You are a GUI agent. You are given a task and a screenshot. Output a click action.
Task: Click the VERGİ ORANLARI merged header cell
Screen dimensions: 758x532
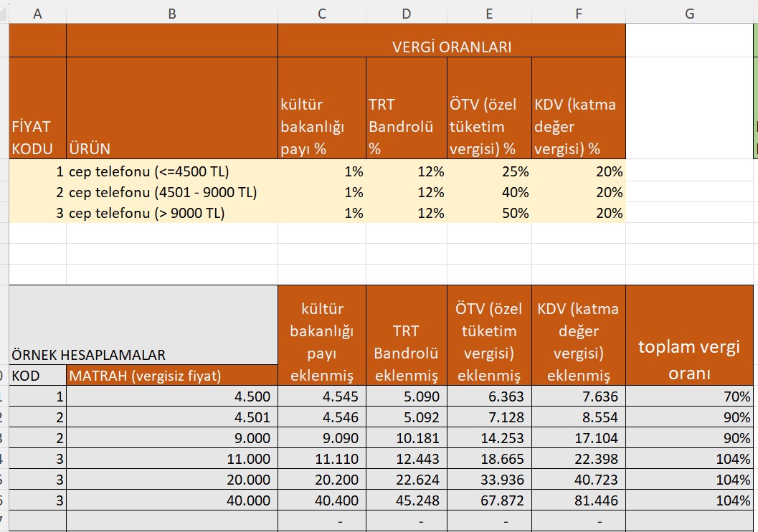click(x=451, y=47)
